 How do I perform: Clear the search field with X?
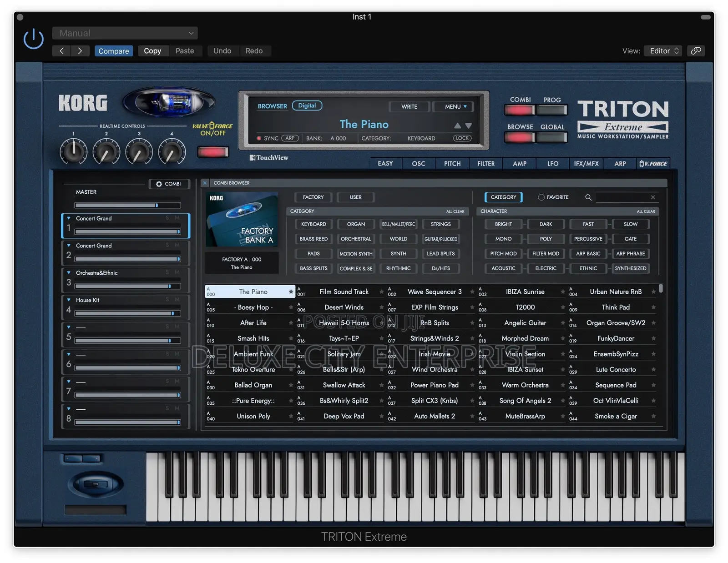point(653,197)
